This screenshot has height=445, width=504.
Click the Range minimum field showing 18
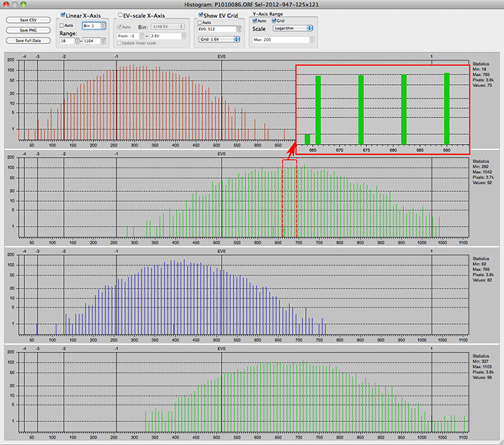(67, 41)
